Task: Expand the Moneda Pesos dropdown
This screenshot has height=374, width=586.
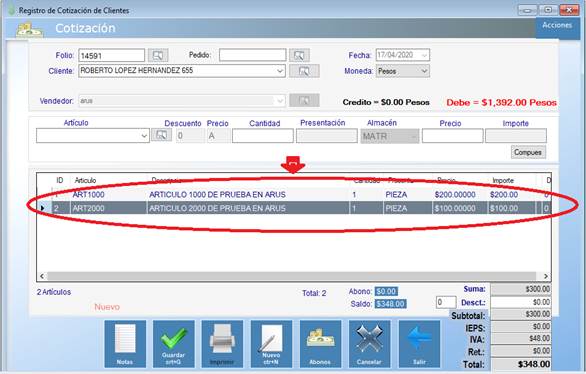Action: [x=424, y=71]
